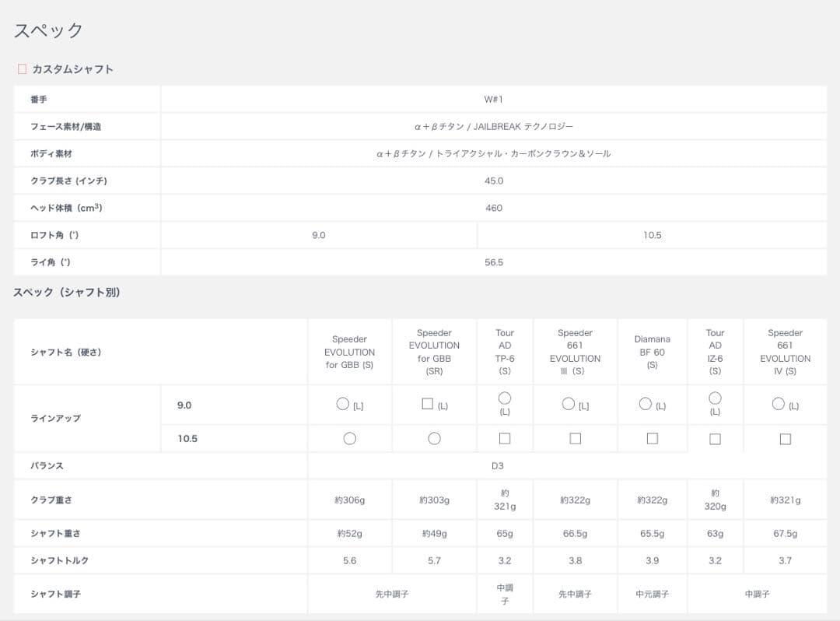Click the square mark for Speeder 661 EVOLUTION IV at 10.5

(x=785, y=439)
